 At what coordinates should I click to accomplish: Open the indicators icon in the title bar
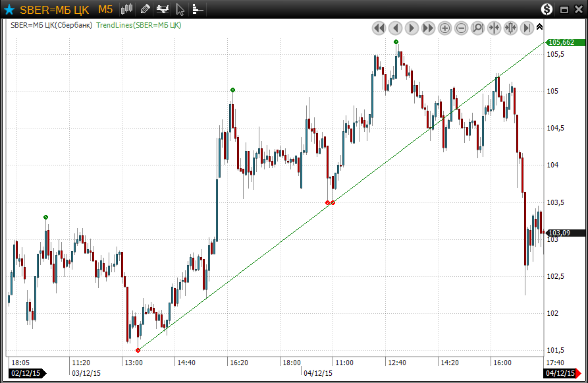point(163,9)
